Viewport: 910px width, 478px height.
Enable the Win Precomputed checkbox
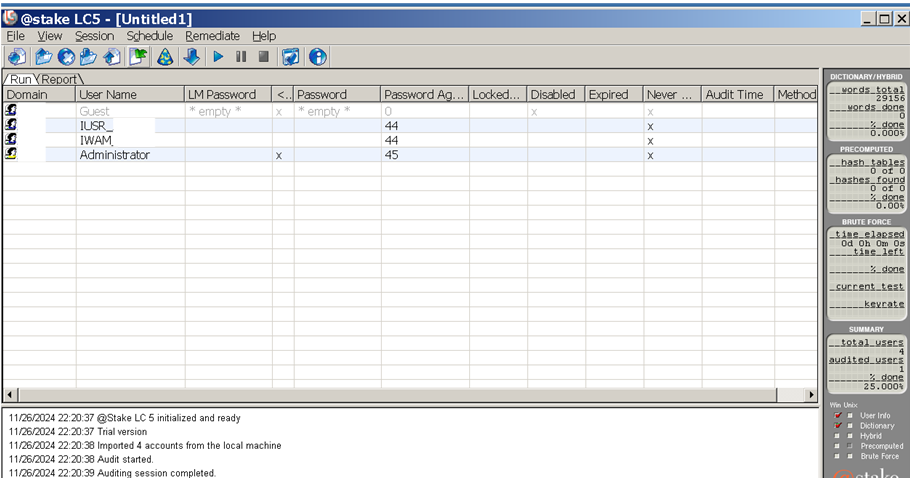[837, 446]
